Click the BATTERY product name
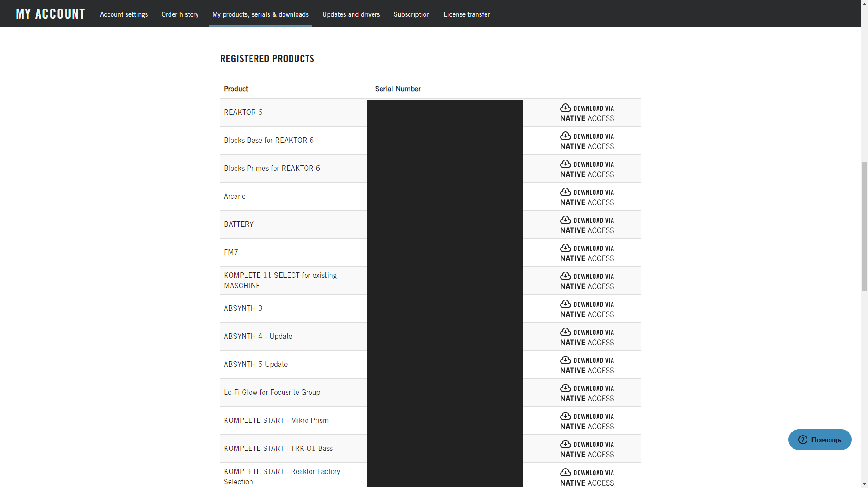 pos(239,224)
